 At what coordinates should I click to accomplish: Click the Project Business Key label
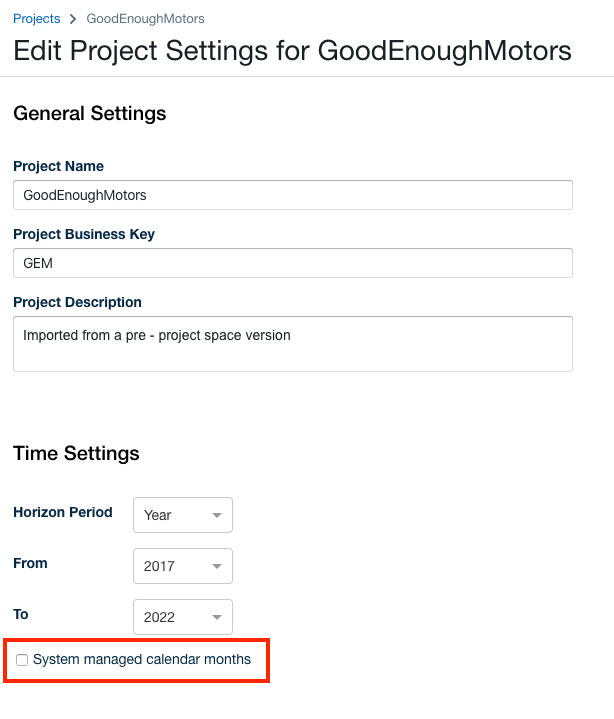point(84,234)
